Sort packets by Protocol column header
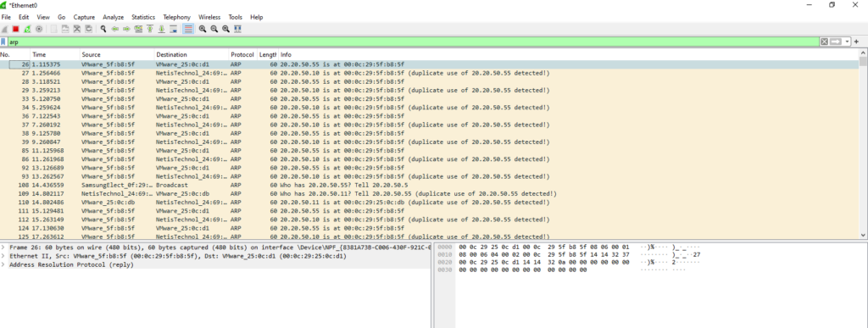Viewport: 868px width, 328px height. click(x=243, y=55)
